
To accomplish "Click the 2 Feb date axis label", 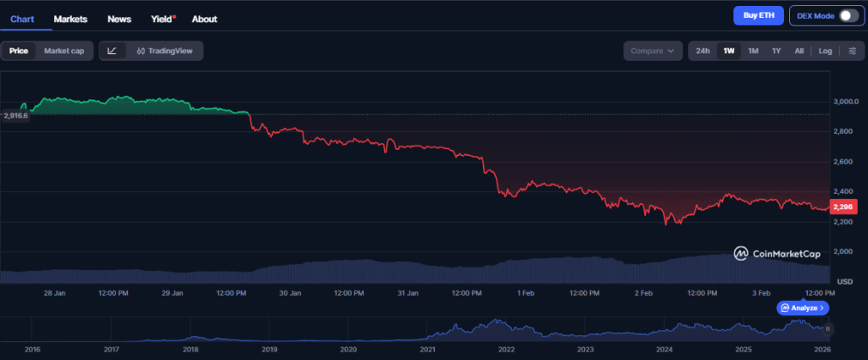I will pyautogui.click(x=643, y=292).
